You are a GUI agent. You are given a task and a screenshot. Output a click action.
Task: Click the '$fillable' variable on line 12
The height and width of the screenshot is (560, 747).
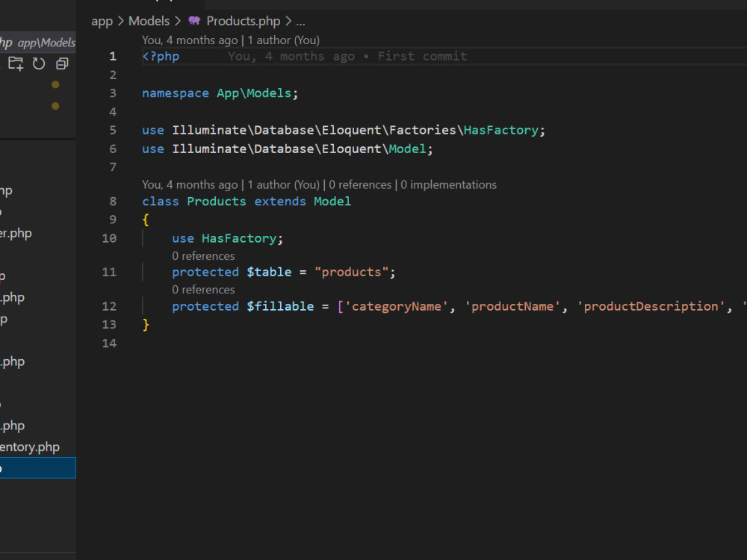[x=280, y=306]
